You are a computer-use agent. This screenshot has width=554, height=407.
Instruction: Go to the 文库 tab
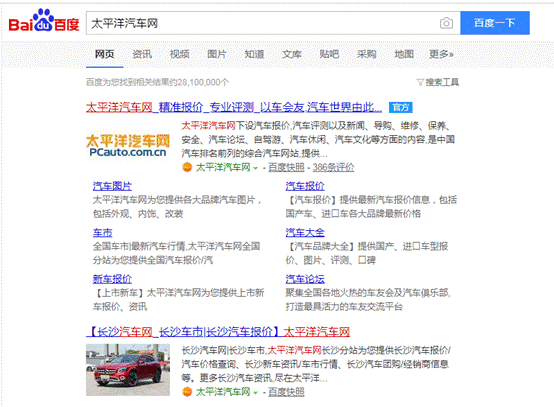click(x=292, y=54)
